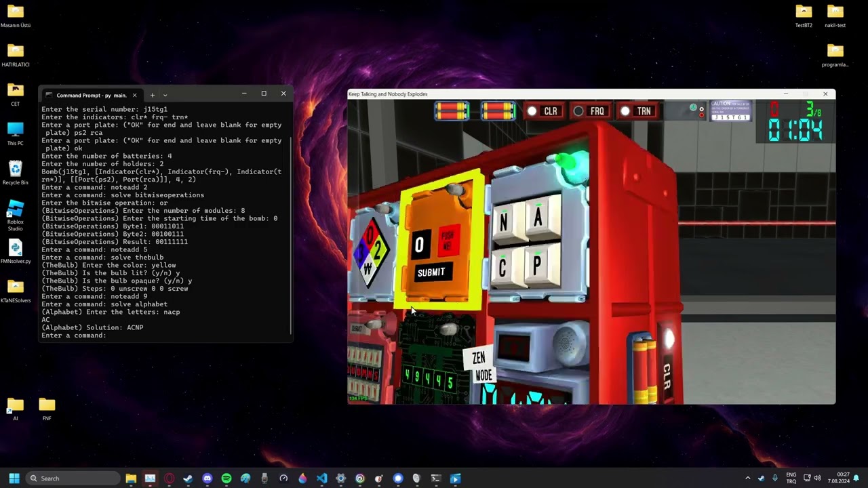Image resolution: width=868 pixels, height=488 pixels.
Task: Open Discord from the taskbar
Action: (x=207, y=479)
